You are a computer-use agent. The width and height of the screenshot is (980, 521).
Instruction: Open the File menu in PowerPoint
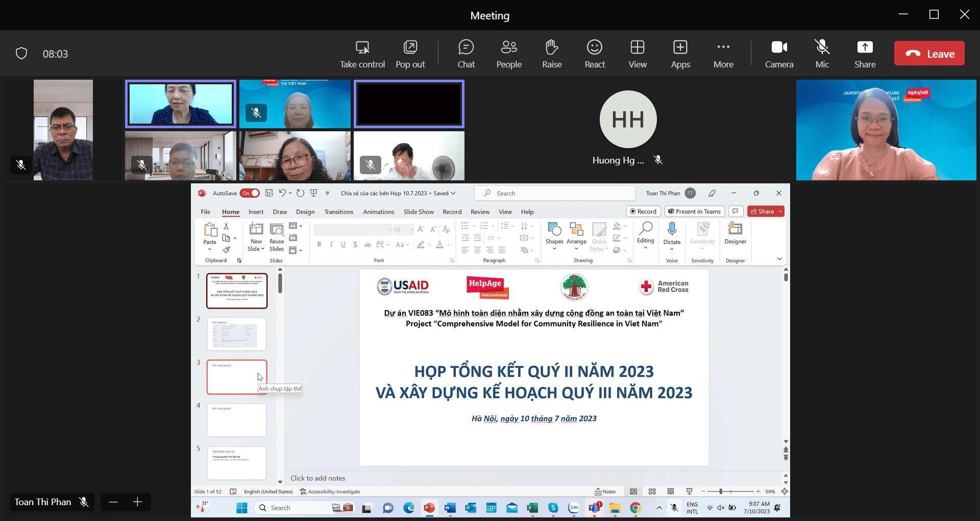coord(205,211)
